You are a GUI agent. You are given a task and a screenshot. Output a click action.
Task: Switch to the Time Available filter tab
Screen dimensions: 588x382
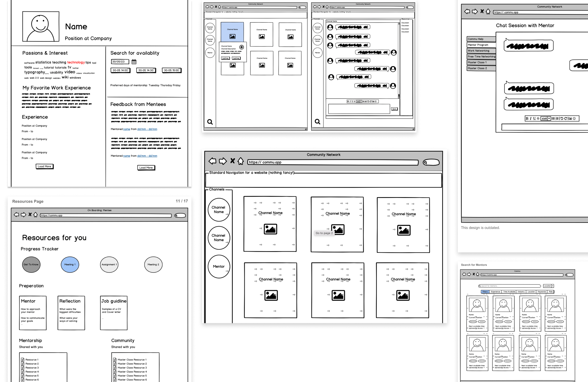509,292
